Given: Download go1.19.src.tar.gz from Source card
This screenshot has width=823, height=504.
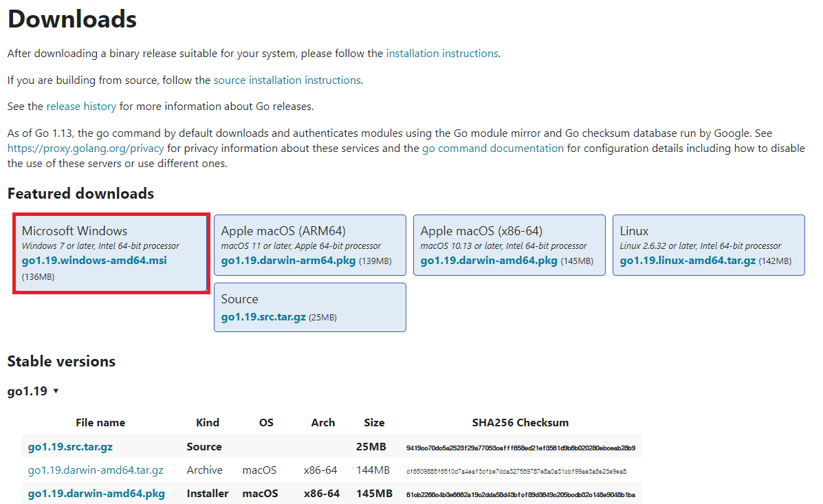Looking at the screenshot, I should click(x=263, y=317).
